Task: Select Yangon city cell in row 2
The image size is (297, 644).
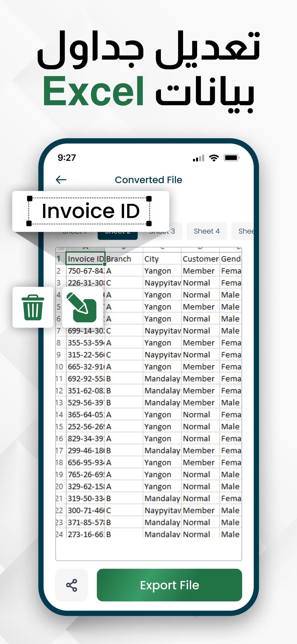Action: pyautogui.click(x=162, y=270)
